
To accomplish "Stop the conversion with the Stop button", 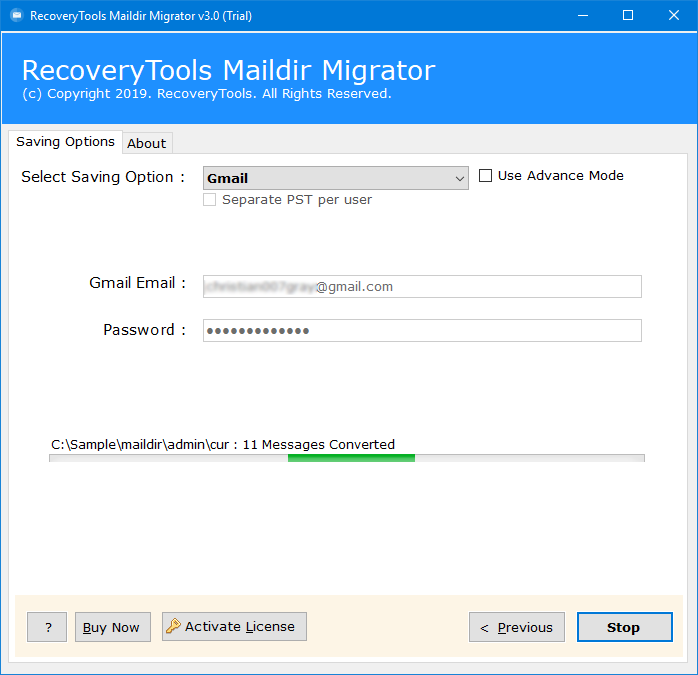I will 625,627.
